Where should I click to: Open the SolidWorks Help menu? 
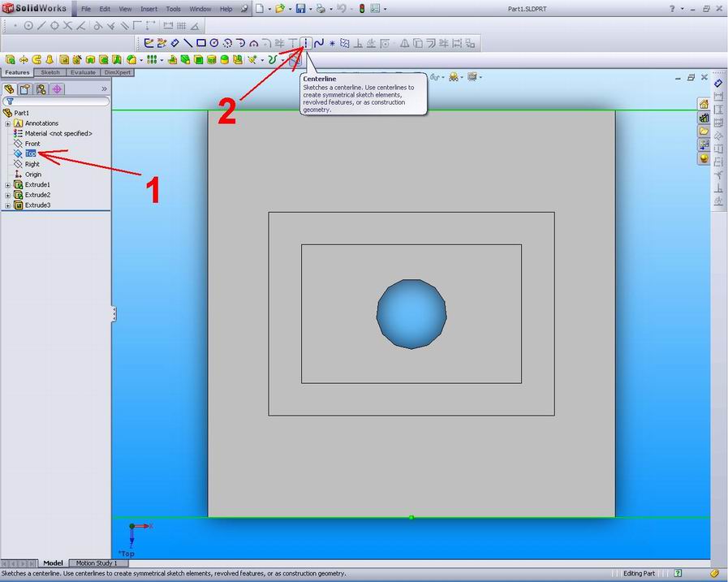pyautogui.click(x=225, y=9)
